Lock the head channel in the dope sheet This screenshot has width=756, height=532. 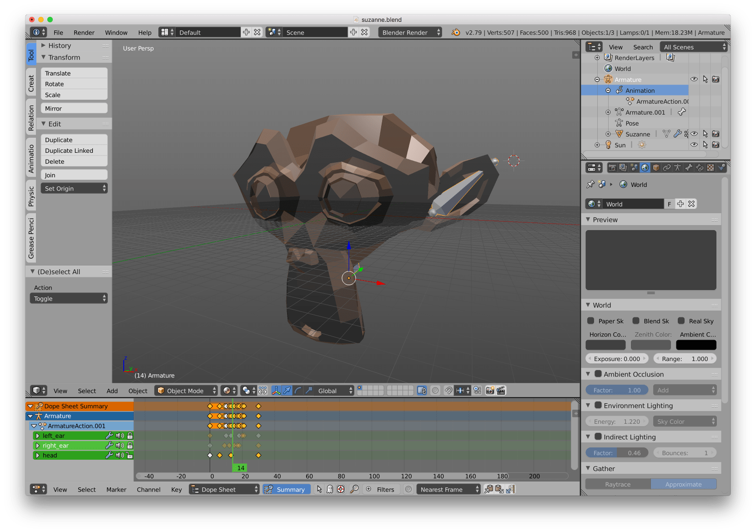point(130,455)
